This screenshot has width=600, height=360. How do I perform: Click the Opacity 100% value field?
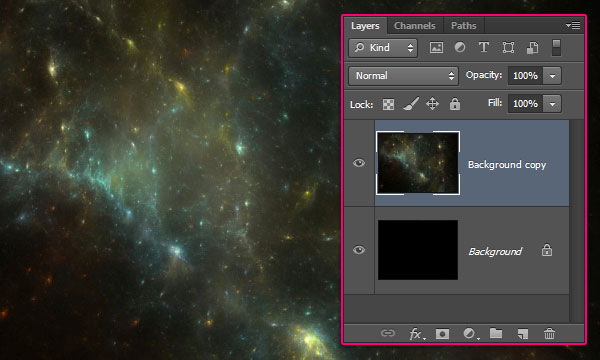click(x=525, y=76)
